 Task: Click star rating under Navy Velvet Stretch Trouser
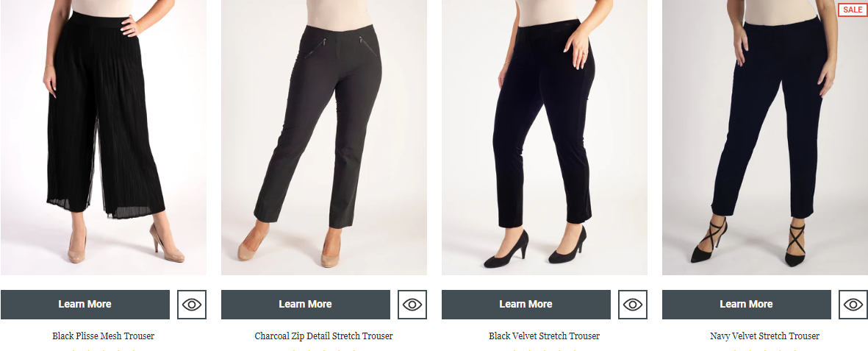[x=764, y=350]
